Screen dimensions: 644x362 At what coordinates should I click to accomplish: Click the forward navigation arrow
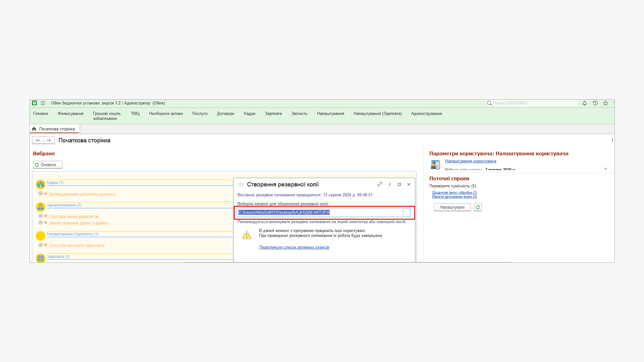tap(49, 140)
